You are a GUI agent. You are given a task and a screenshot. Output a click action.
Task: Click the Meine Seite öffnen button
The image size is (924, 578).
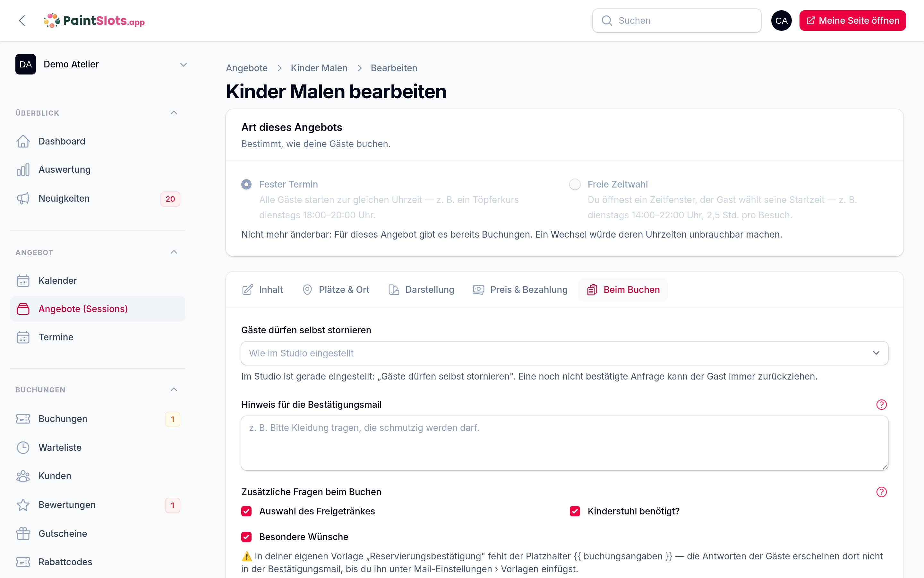click(x=852, y=21)
